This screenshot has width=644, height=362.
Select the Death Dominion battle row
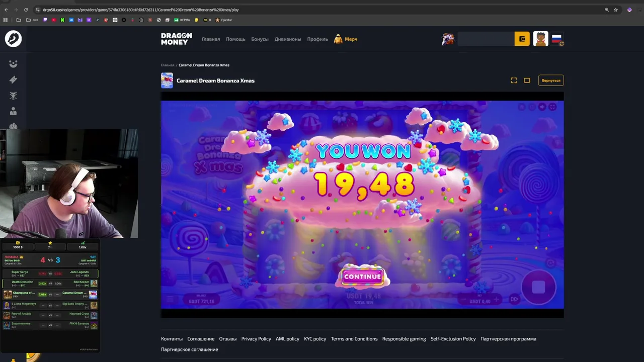coord(50,284)
